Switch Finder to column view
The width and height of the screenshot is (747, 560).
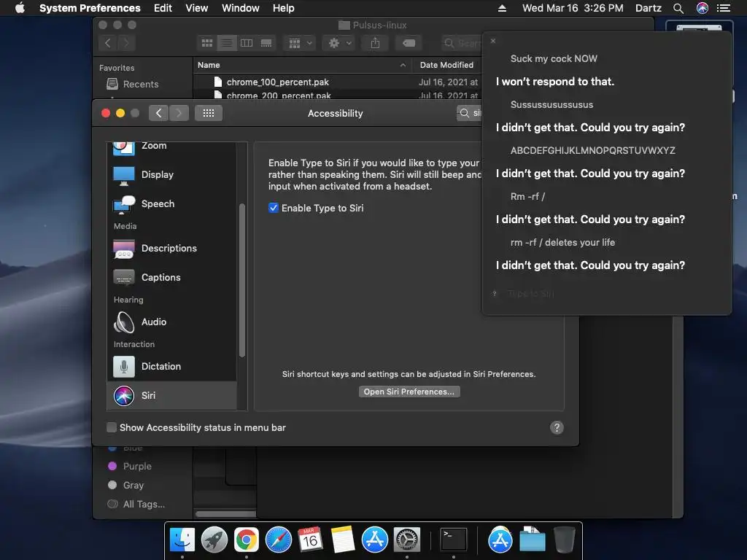click(247, 43)
